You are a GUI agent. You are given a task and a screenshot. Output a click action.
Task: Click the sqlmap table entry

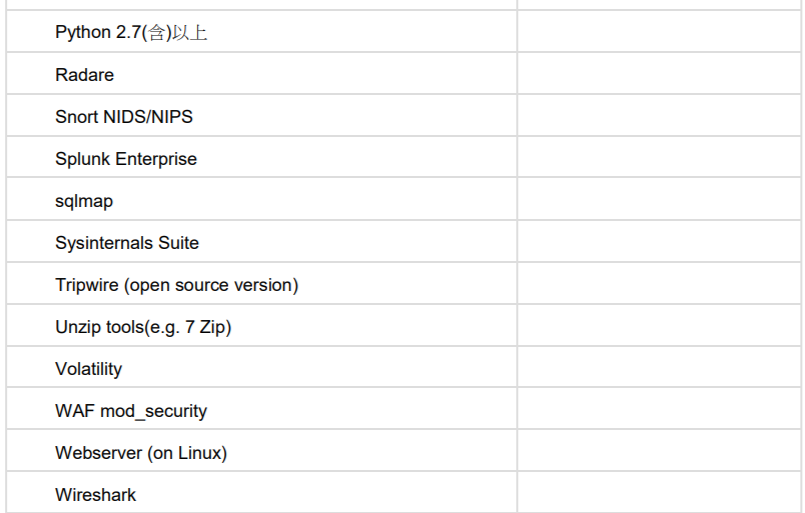(84, 201)
